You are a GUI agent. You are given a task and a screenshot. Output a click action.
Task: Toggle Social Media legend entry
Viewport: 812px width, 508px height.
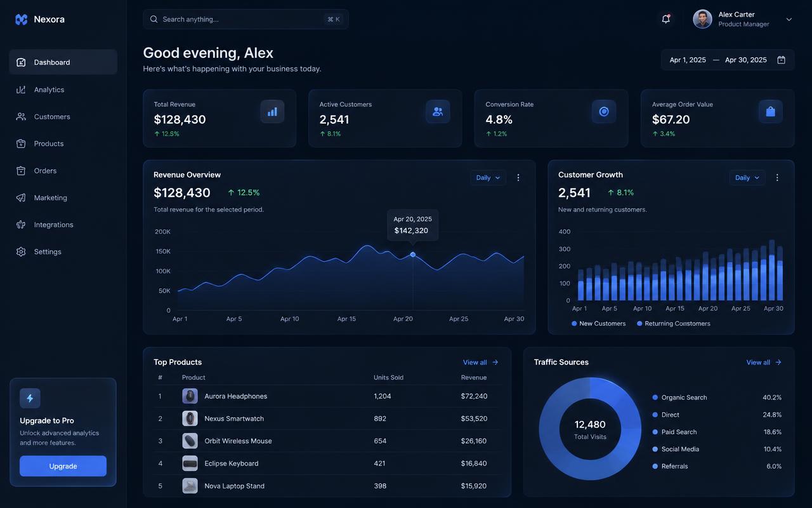coord(676,449)
